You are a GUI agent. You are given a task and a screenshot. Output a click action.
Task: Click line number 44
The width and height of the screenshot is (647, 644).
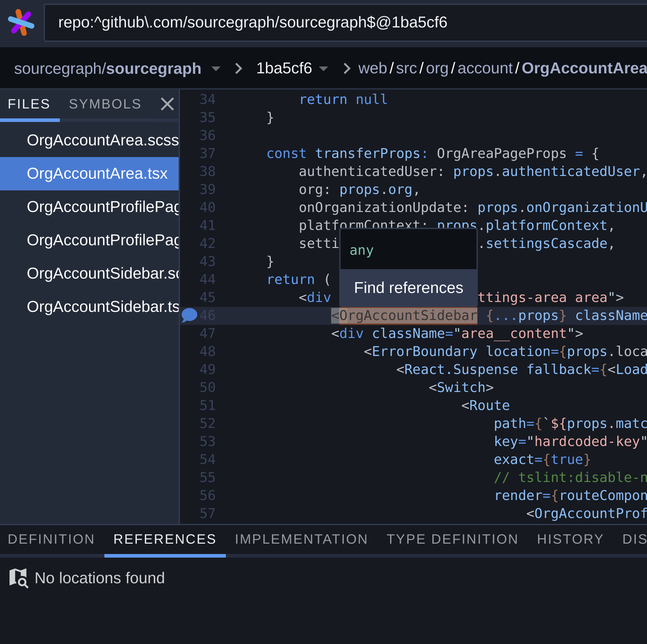(207, 279)
